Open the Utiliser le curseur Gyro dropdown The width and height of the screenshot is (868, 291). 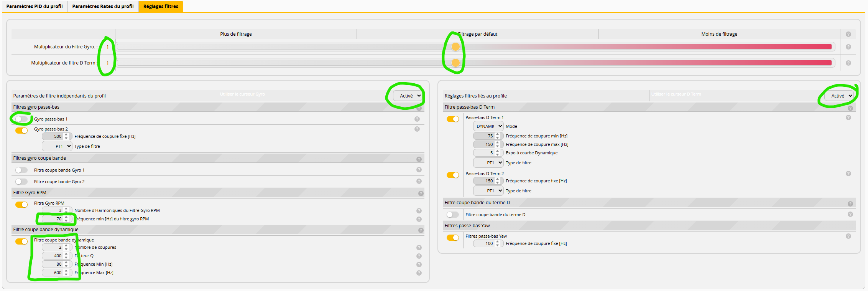(x=408, y=96)
